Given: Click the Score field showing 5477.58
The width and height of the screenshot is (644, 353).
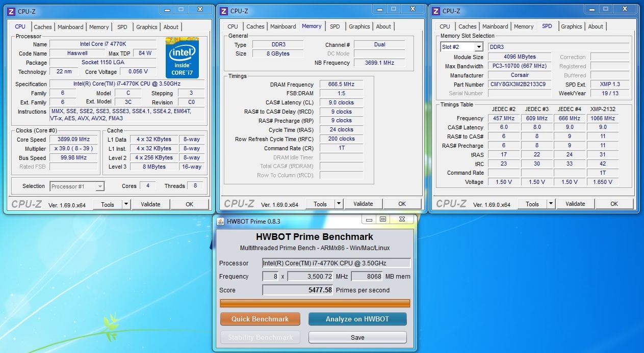Looking at the screenshot, I should pos(298,290).
